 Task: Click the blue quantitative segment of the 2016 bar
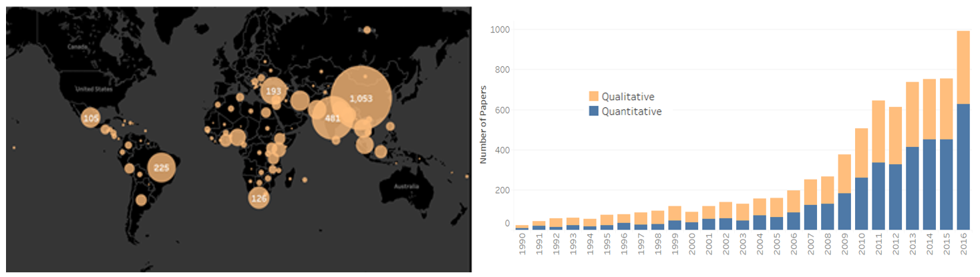(963, 167)
